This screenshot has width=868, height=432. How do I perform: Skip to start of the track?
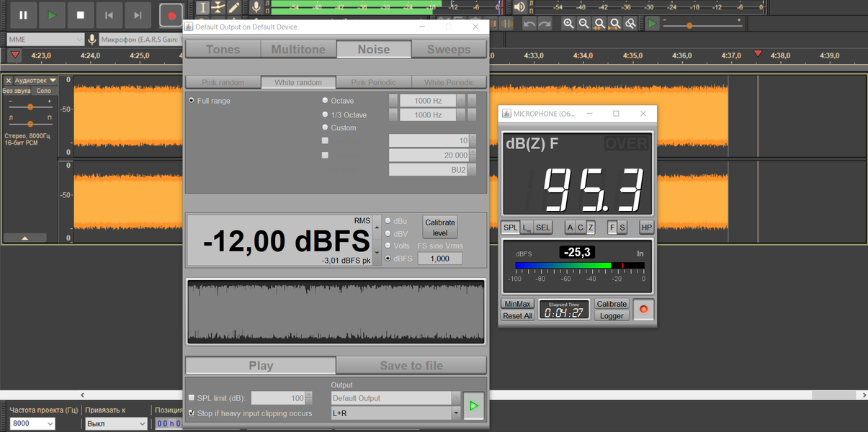[109, 14]
